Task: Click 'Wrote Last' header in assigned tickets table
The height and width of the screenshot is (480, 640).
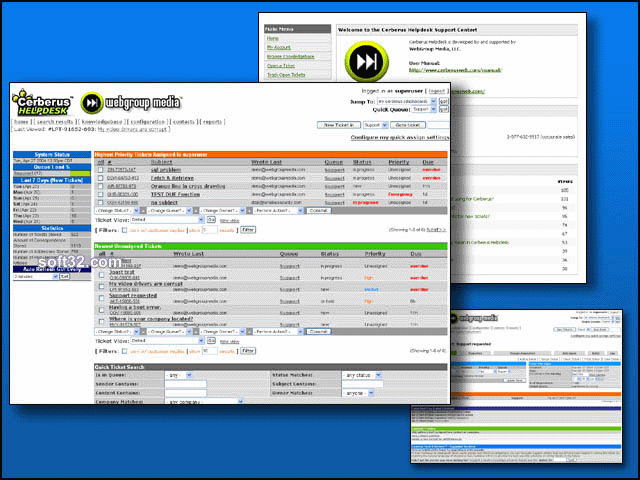Action: click(267, 162)
